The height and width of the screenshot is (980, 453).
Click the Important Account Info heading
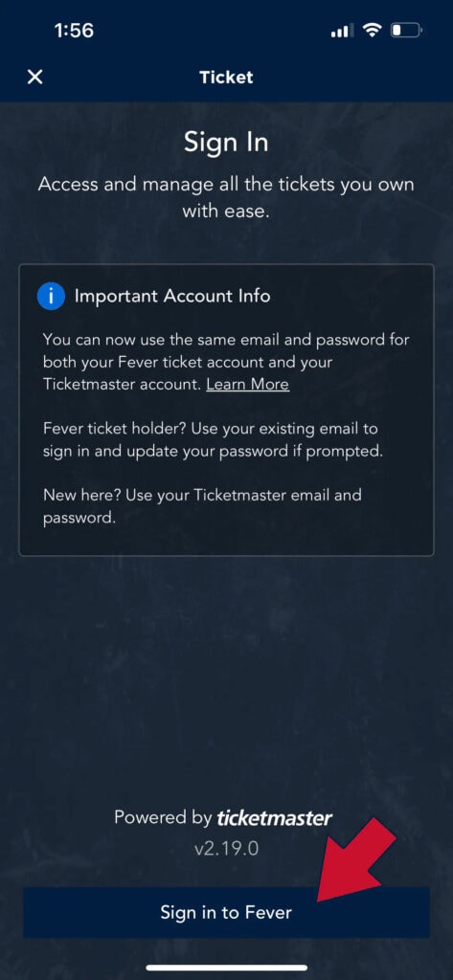click(172, 296)
